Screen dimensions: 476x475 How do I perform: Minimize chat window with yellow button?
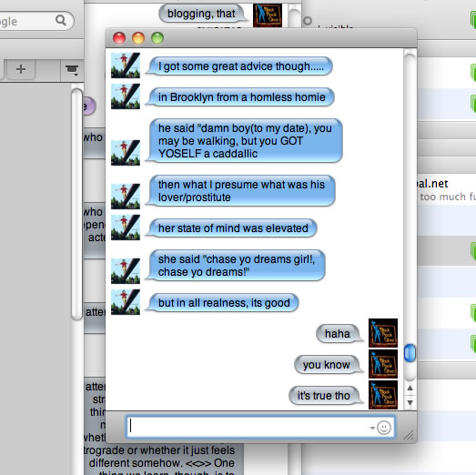(138, 38)
